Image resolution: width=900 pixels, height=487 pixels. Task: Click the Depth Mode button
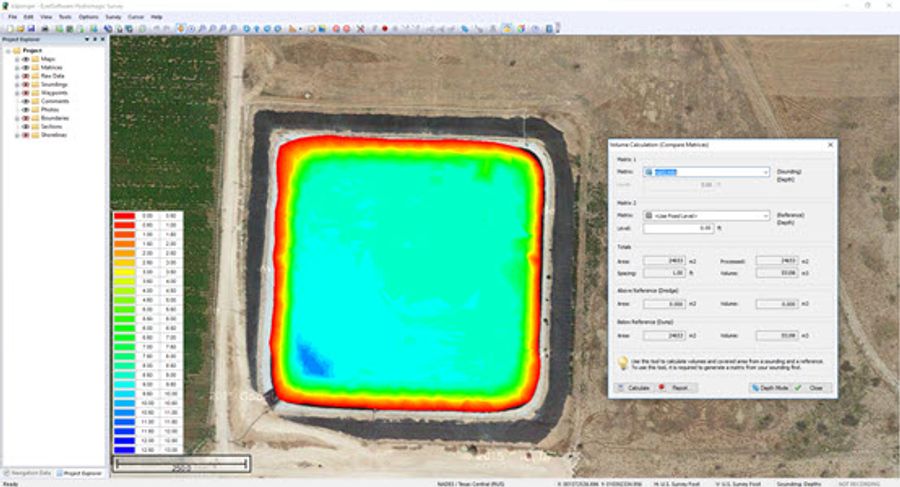[770, 388]
